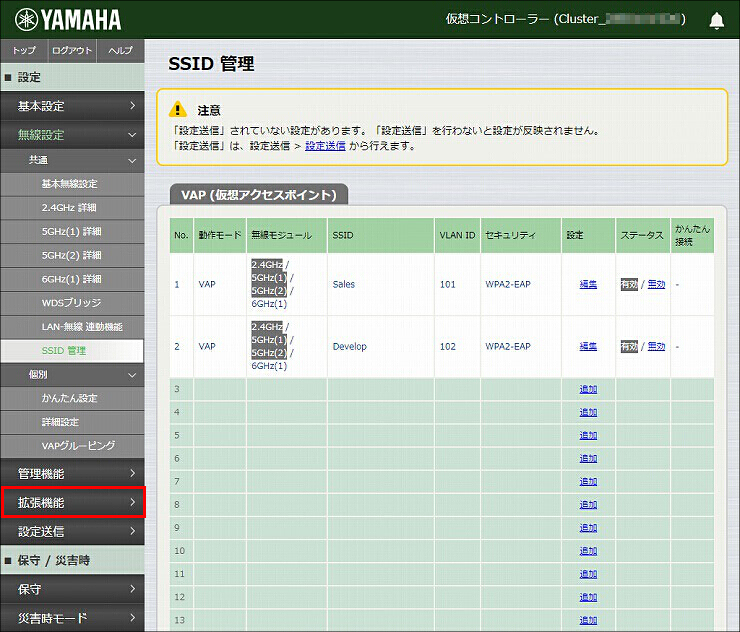The height and width of the screenshot is (632, 740).
Task: Click the セキュリティ column header
Action: click(521, 235)
